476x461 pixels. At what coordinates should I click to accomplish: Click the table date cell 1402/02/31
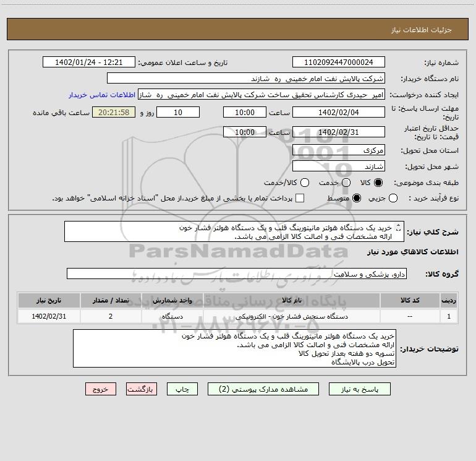click(49, 316)
